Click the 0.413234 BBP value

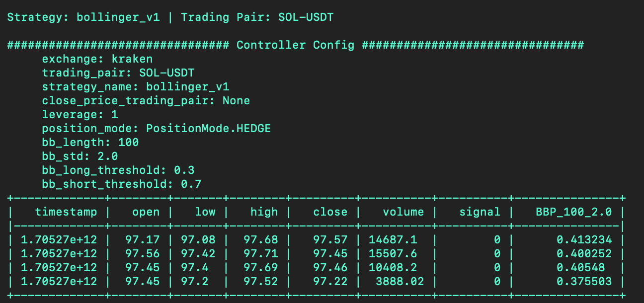pos(584,240)
